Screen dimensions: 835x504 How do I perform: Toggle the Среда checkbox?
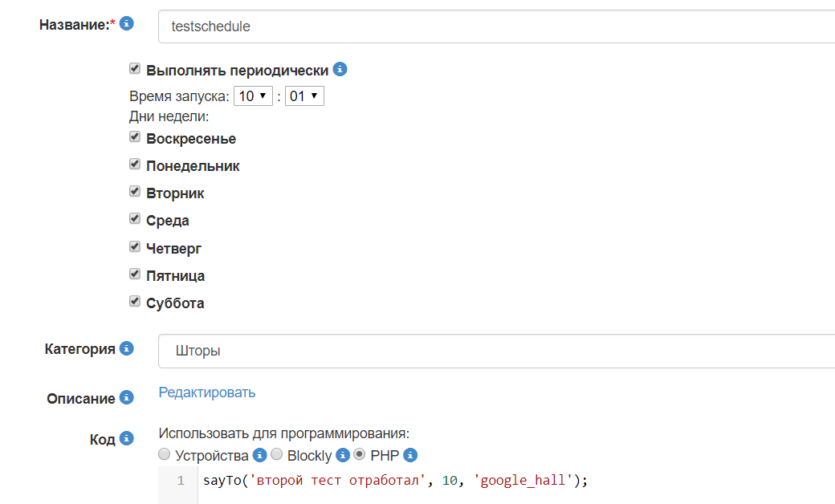pyautogui.click(x=135, y=219)
